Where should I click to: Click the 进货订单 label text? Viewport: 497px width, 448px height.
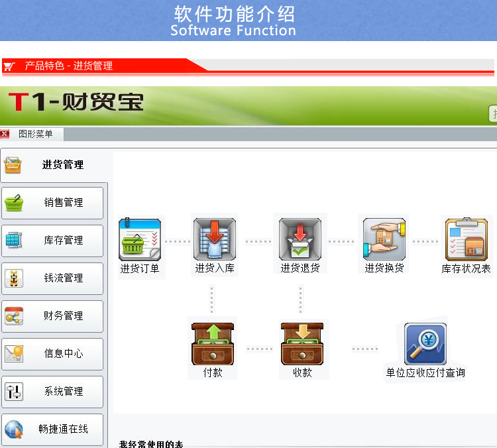pos(140,268)
